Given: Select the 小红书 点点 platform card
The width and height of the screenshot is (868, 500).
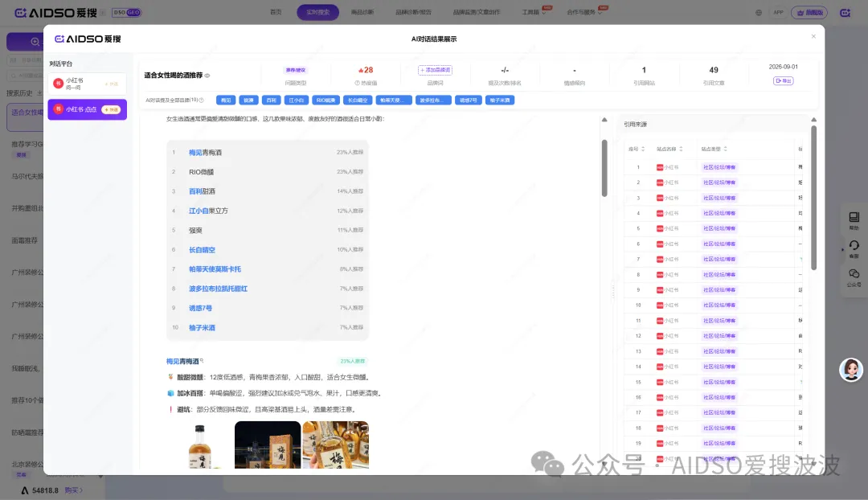Looking at the screenshot, I should [x=87, y=109].
